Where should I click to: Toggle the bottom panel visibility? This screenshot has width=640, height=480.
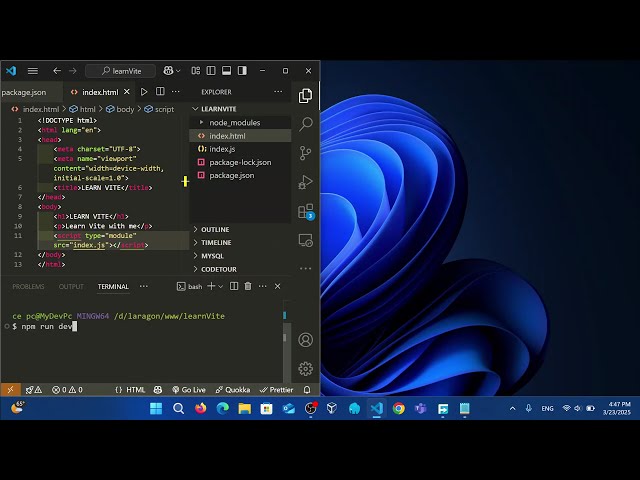[227, 71]
